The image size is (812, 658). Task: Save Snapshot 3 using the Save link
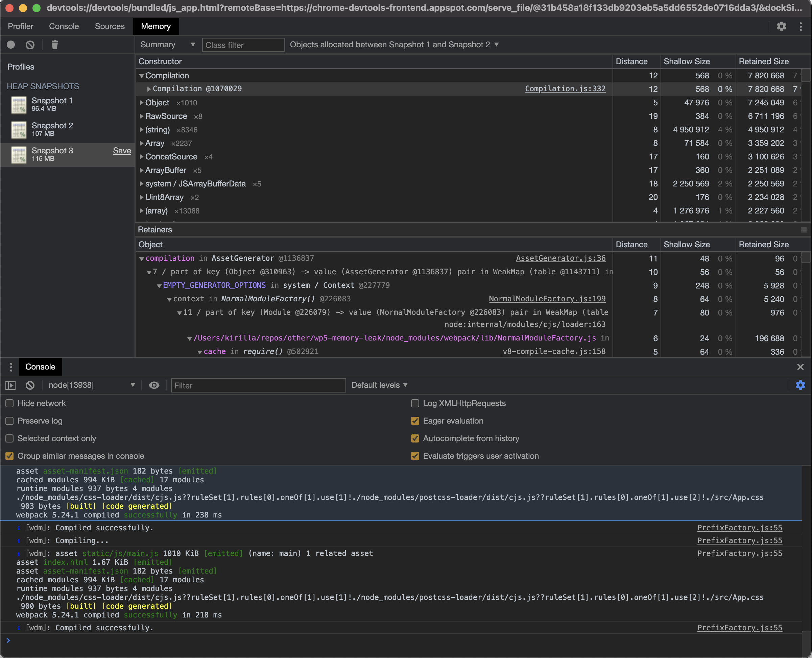pyautogui.click(x=122, y=150)
